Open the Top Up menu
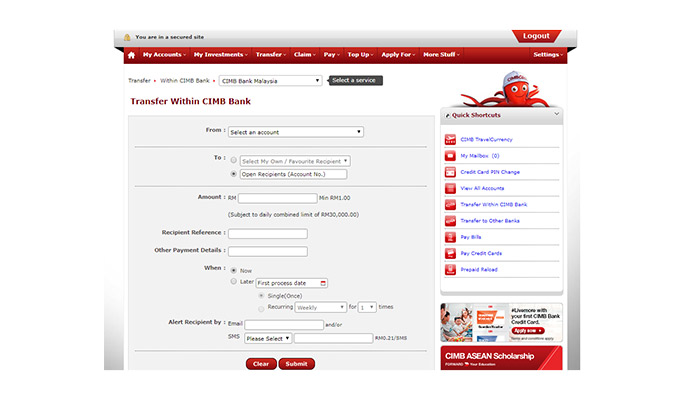Image resolution: width=700 pixels, height=400 pixels. coord(360,55)
